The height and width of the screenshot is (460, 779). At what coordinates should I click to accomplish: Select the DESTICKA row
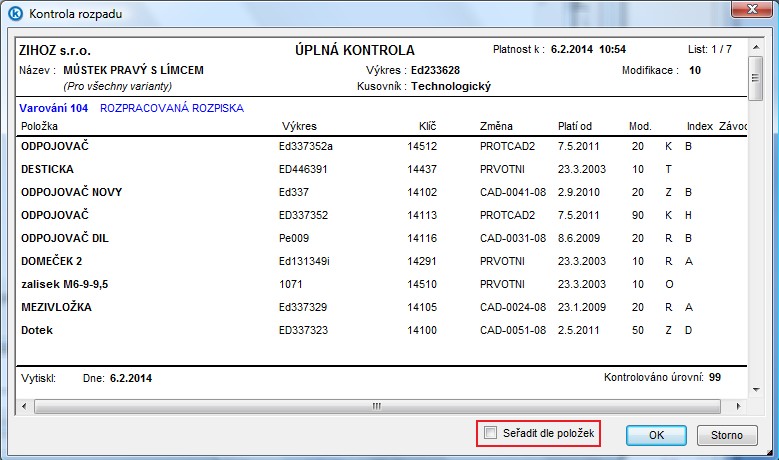point(382,169)
